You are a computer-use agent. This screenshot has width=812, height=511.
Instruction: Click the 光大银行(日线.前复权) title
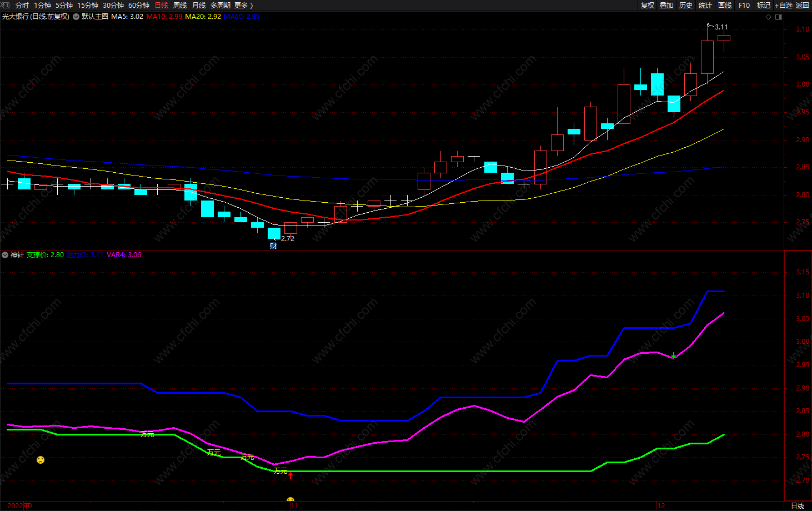click(x=36, y=17)
